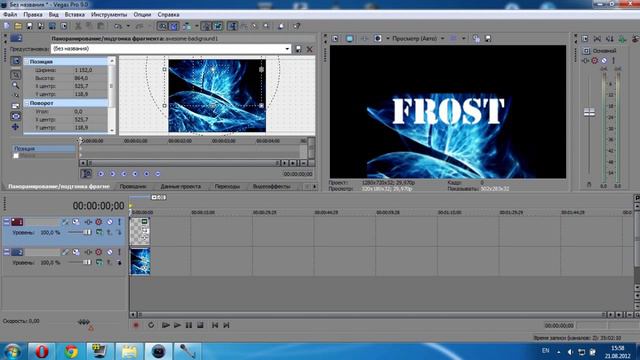Viewport: 640px width, 360px height.
Task: Open the Вставка menu
Action: pyautogui.click(x=75, y=14)
